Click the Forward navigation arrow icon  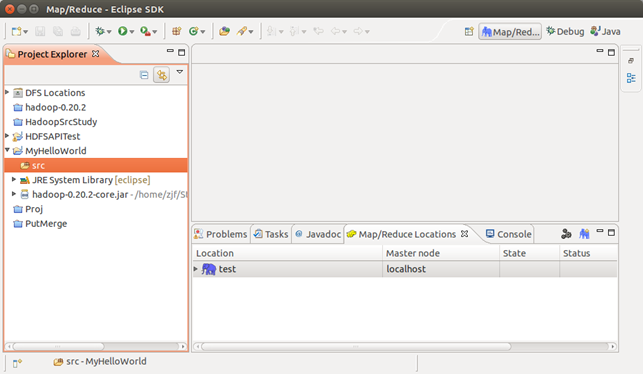coord(358,31)
